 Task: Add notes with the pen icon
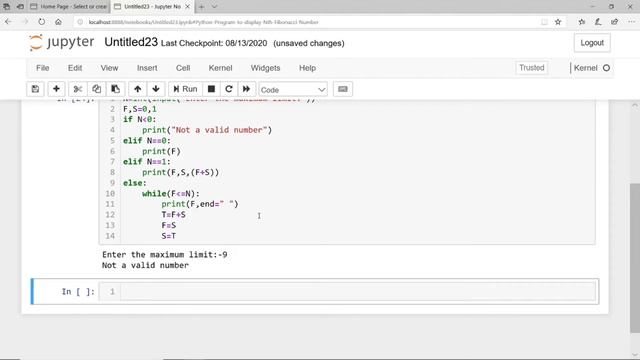click(x=598, y=22)
